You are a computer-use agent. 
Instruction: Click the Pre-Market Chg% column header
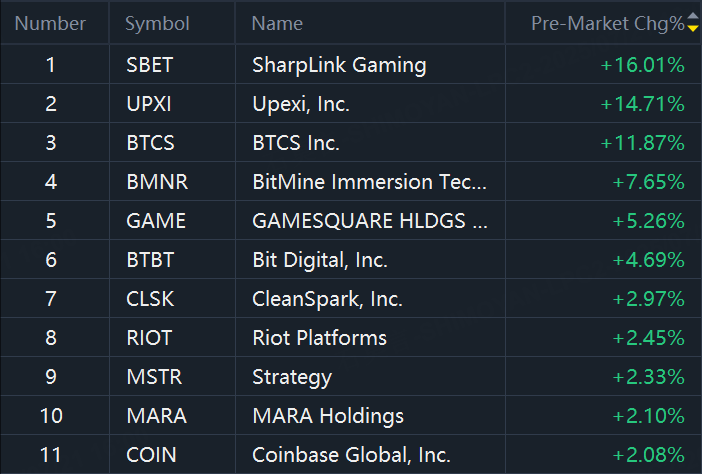608,23
